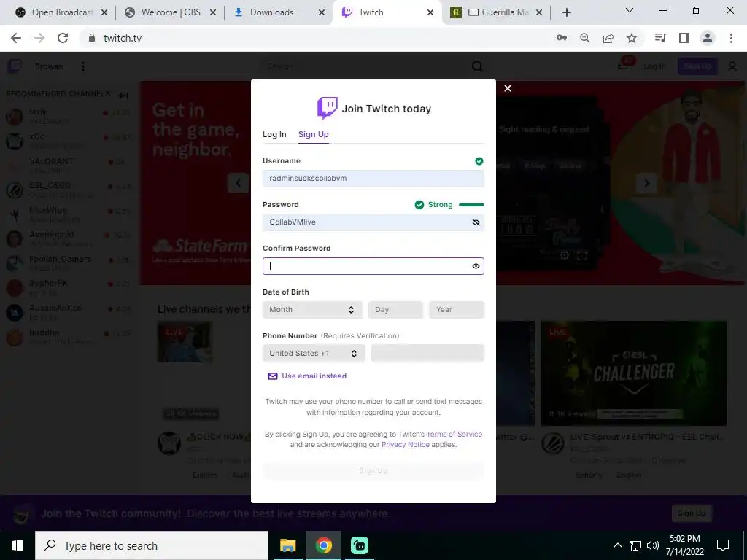Go to previous carousel slide arrow
The width and height of the screenshot is (747, 560).
[239, 183]
